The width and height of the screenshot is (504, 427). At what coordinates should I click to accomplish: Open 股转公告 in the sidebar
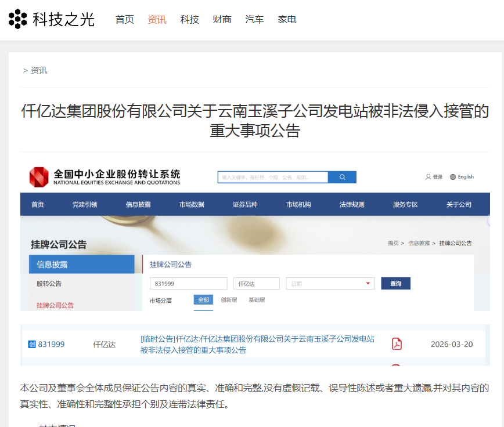coord(49,284)
